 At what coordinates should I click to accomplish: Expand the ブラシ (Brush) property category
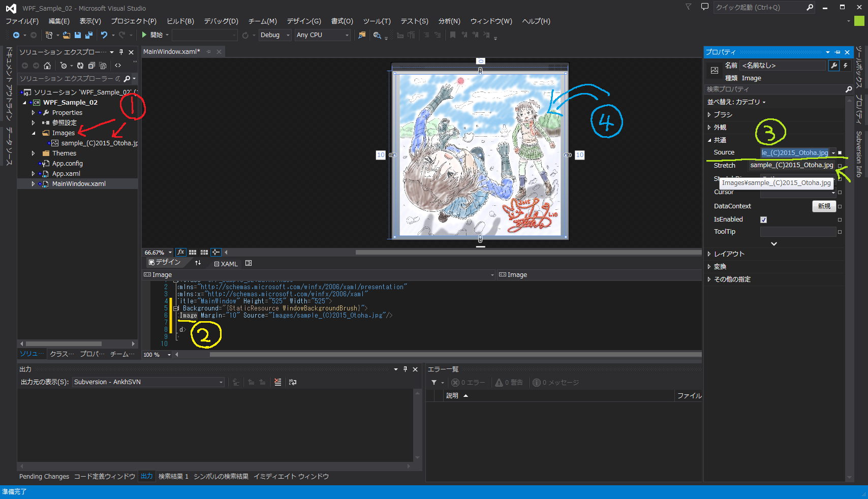point(709,115)
